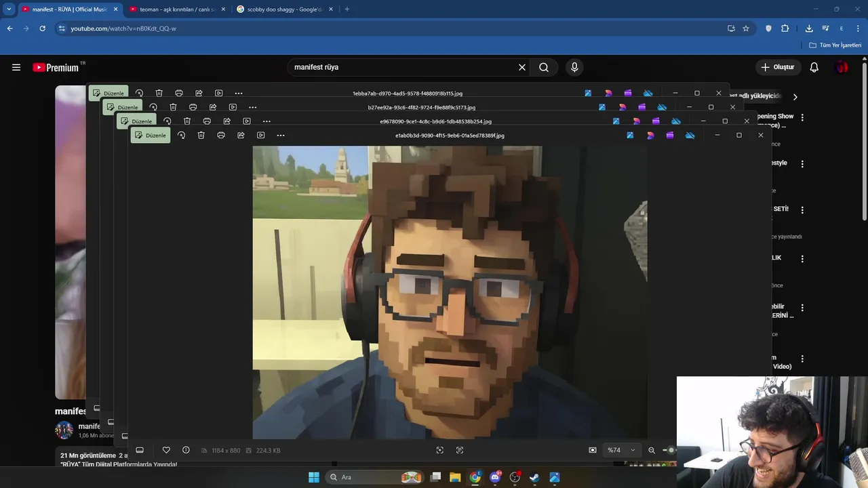Open the Windows Start menu
This screenshot has width=868, height=488.
[314, 477]
